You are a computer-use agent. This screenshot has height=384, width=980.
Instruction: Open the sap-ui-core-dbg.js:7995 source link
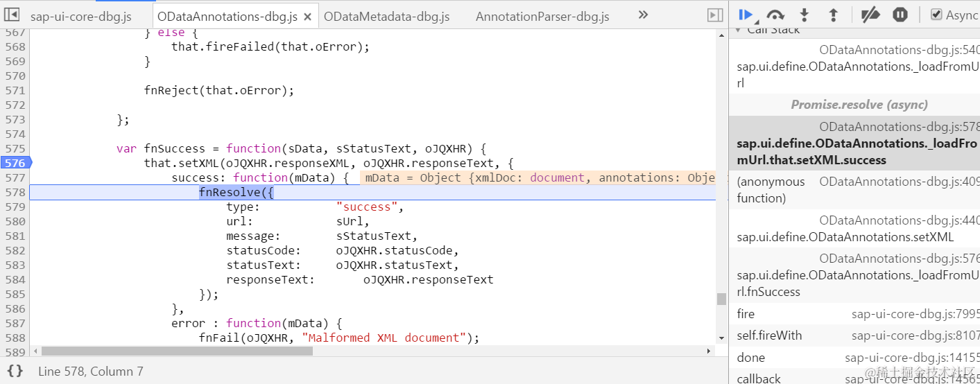(x=915, y=314)
